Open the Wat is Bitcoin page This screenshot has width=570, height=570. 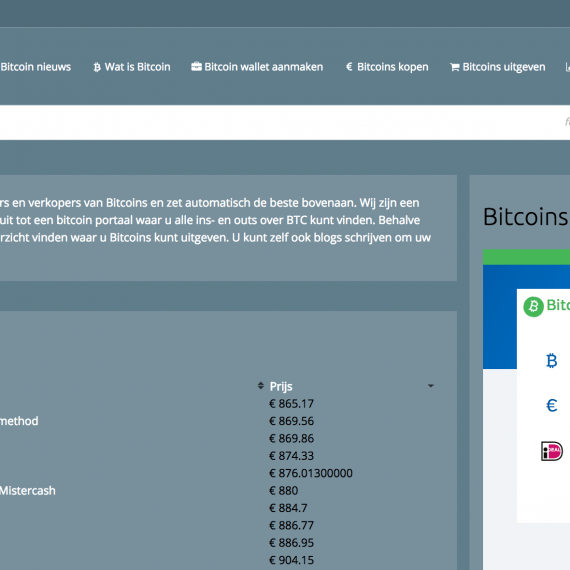pyautogui.click(x=137, y=67)
